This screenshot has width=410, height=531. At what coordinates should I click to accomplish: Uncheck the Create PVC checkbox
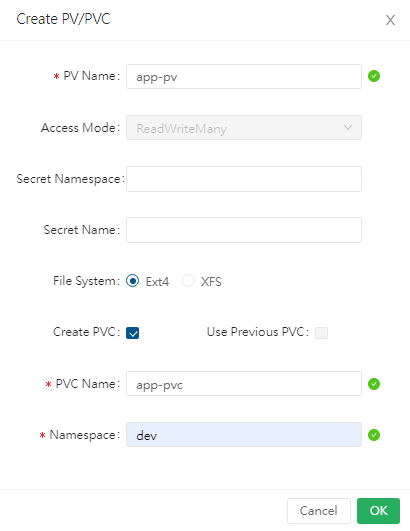tap(132, 333)
